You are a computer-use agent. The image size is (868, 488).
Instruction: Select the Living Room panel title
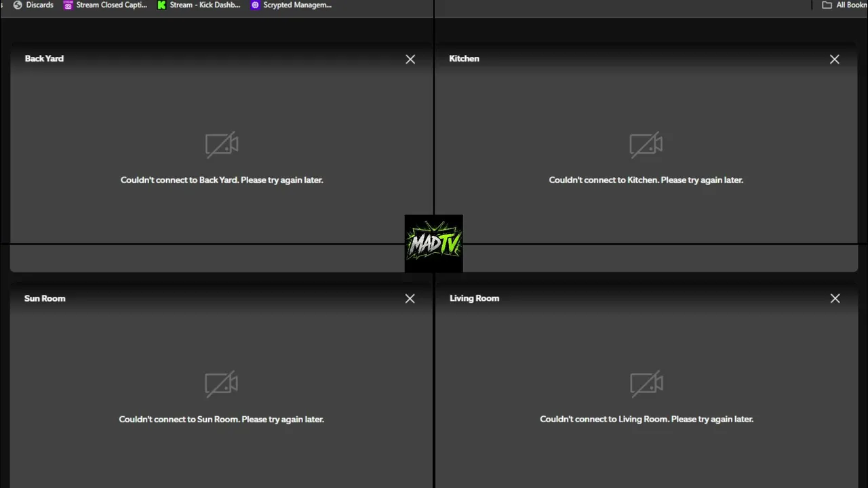(474, 298)
